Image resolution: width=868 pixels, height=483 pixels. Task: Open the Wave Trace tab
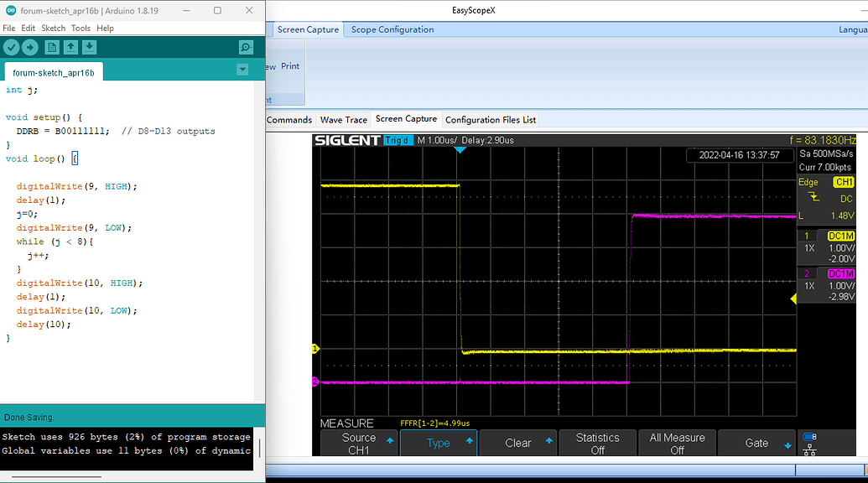[343, 119]
